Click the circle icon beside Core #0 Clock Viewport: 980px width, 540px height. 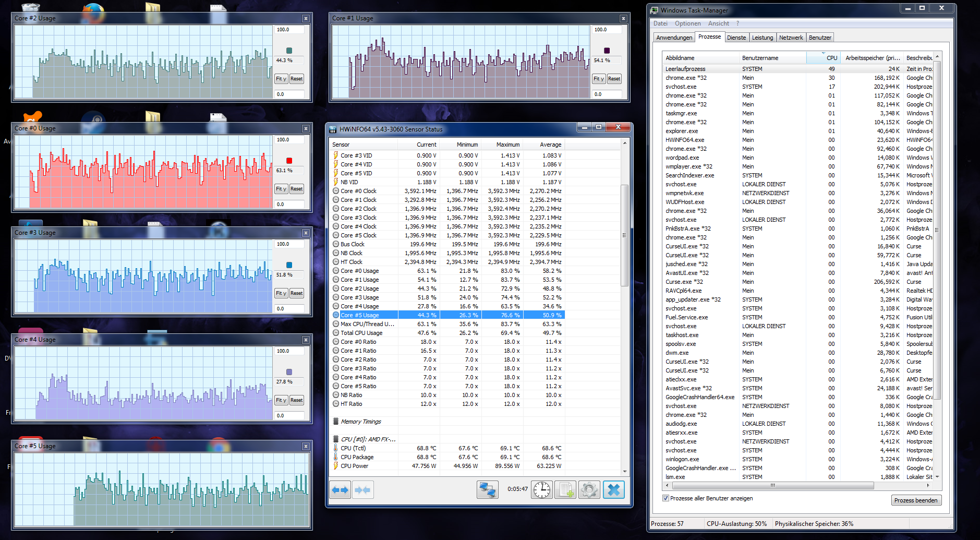click(x=336, y=191)
